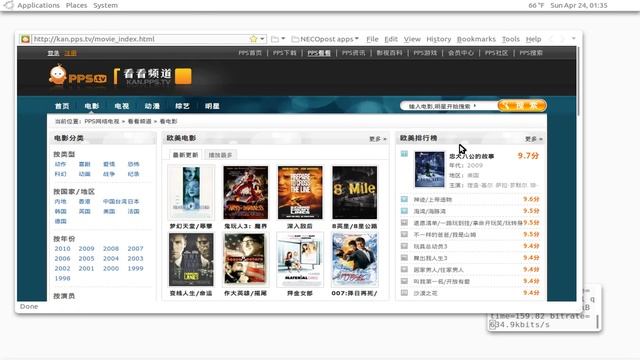Screen dimensions: 640x360
Task: Click the orange 注册 link at top left
Action: (70, 53)
